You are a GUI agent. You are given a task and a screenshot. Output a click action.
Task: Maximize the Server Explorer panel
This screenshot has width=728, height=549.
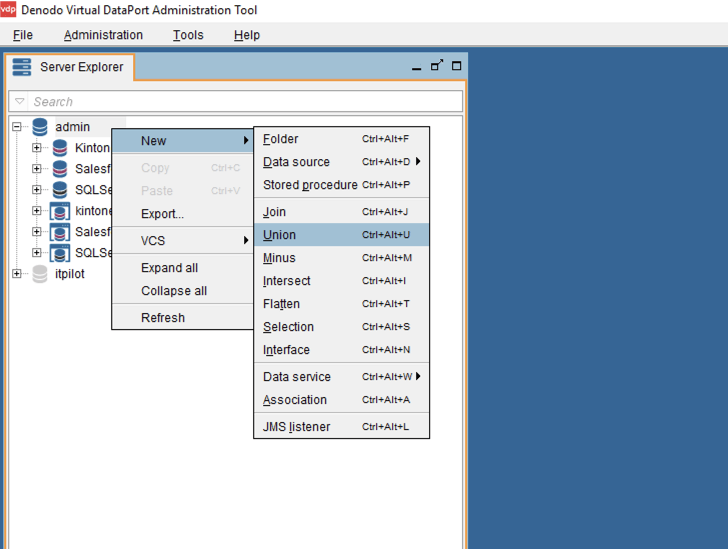(456, 66)
